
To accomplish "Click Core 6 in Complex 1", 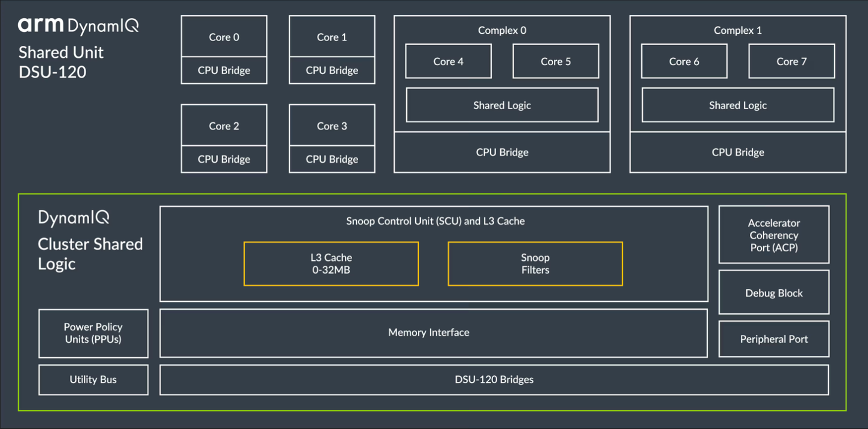I will tap(684, 61).
